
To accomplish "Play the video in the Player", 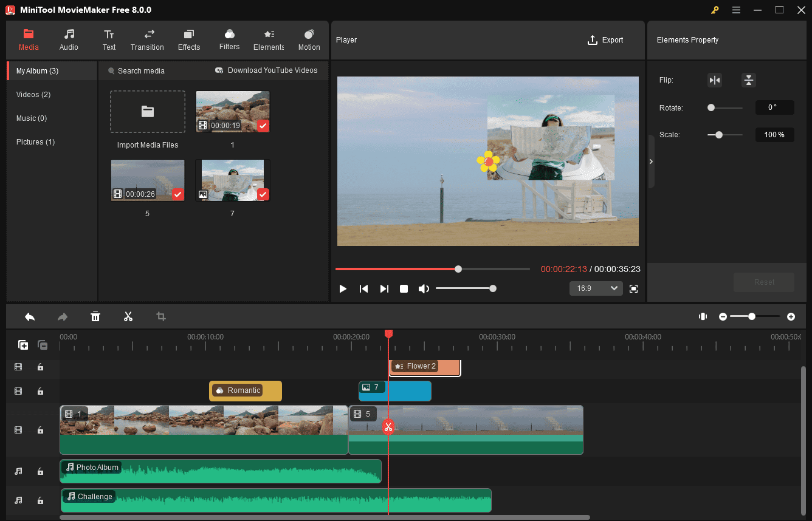I will (x=343, y=288).
